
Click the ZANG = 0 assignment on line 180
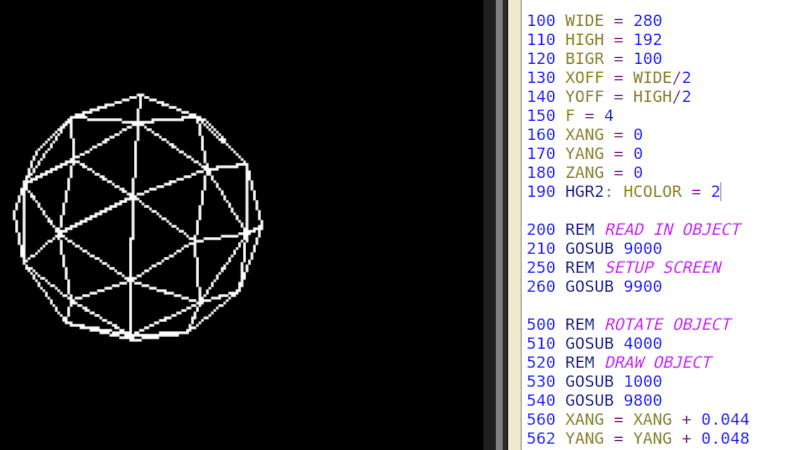(603, 172)
